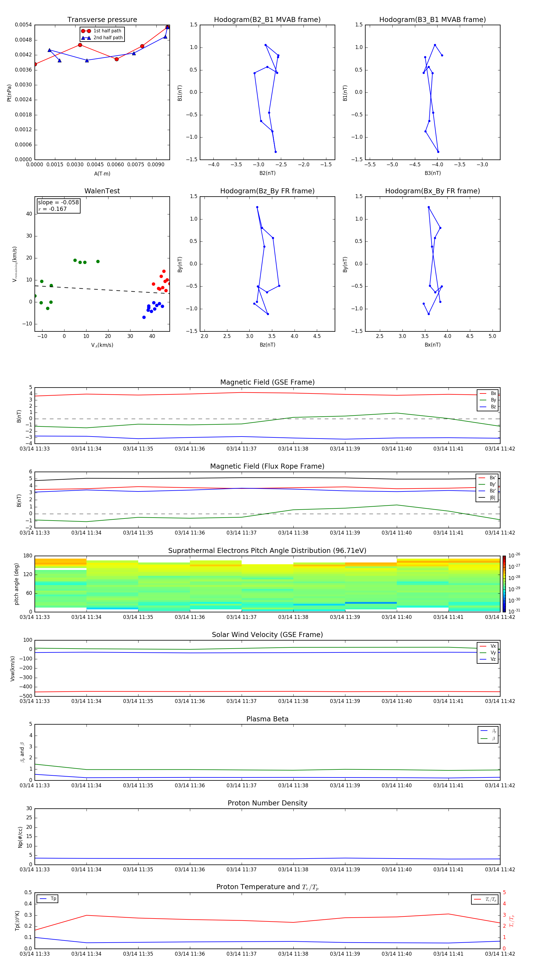Click the Suprathermal Electrons Pitch Angle Distribution title
The height and width of the screenshot is (980, 535).
(x=267, y=551)
